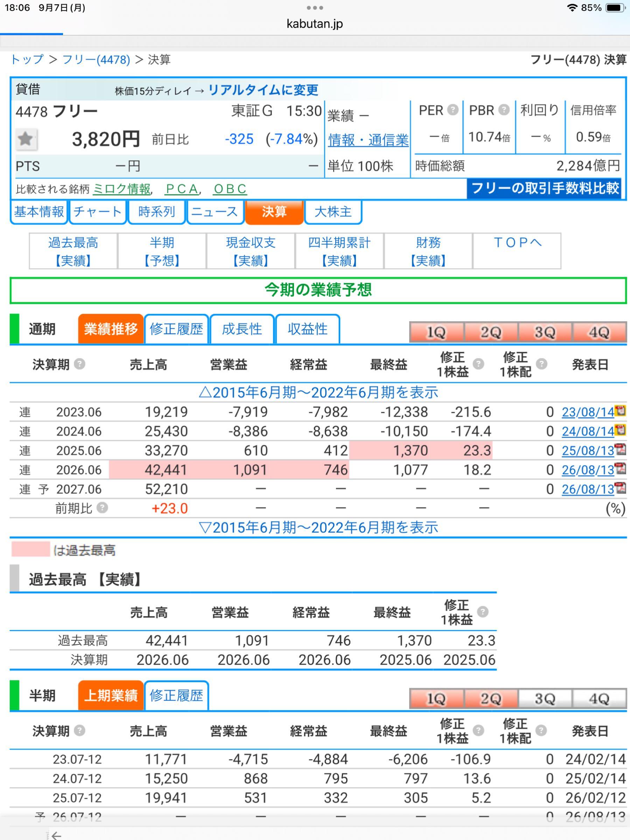Open document icon next to 23/08/14
The width and height of the screenshot is (630, 840).
click(621, 411)
